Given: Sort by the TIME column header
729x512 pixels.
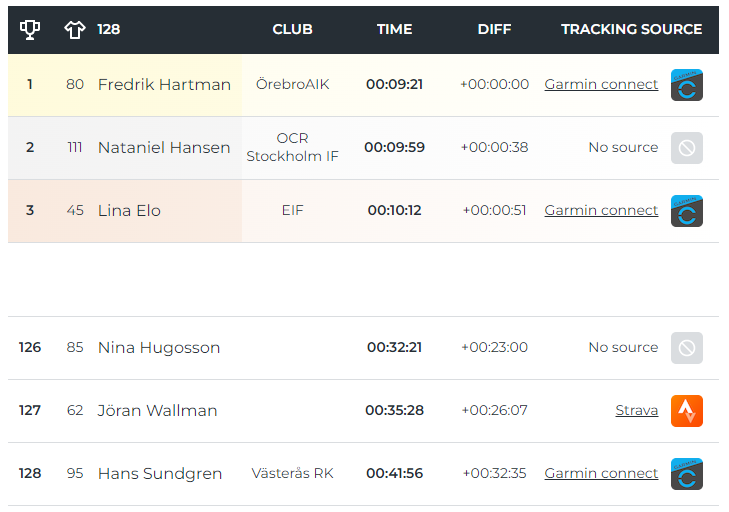Looking at the screenshot, I should click(394, 29).
